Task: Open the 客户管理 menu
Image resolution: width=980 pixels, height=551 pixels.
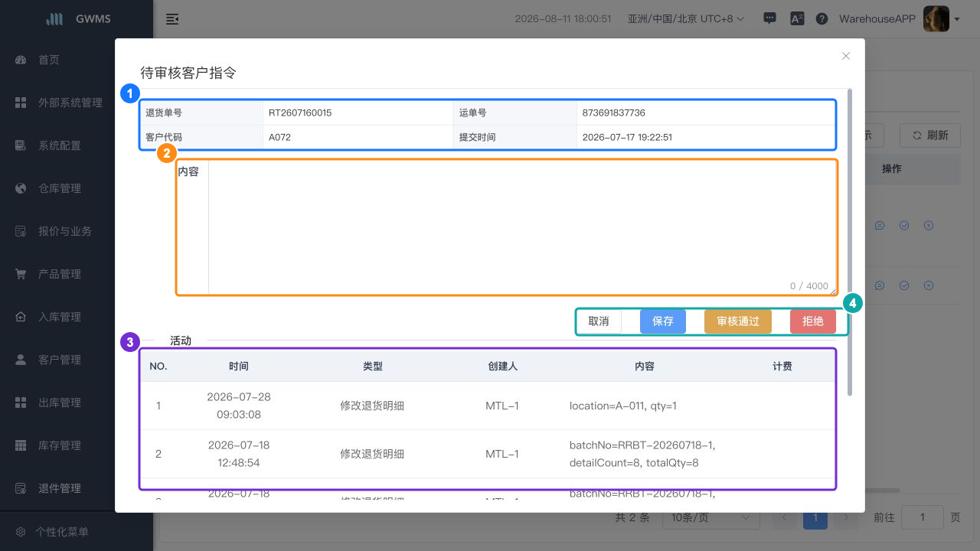Action: pos(60,360)
